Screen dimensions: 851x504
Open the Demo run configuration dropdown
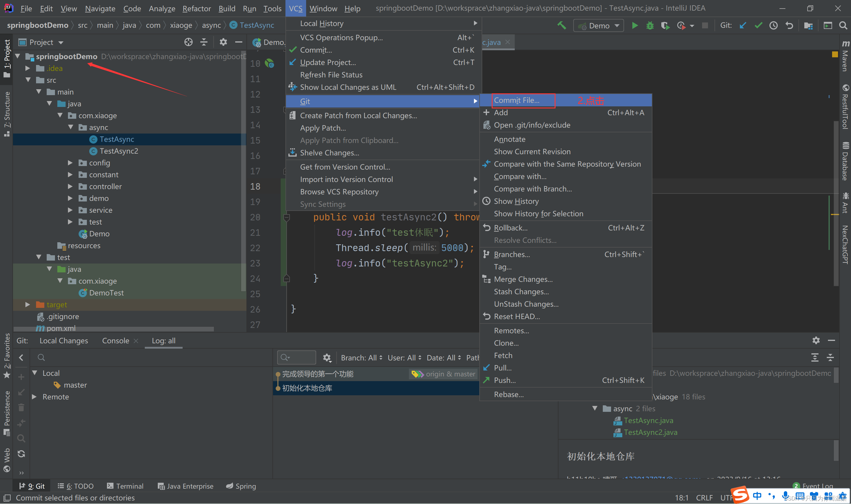(x=599, y=25)
